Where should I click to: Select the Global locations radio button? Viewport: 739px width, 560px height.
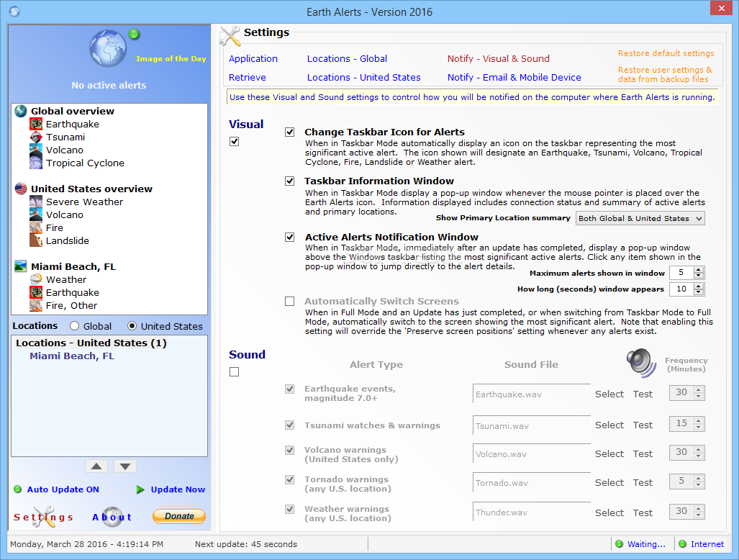74,326
